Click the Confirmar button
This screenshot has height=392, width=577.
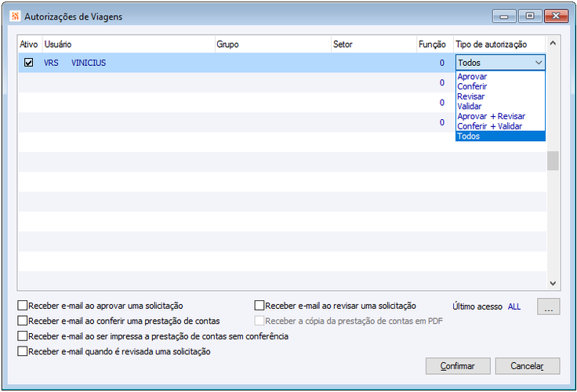(x=458, y=366)
